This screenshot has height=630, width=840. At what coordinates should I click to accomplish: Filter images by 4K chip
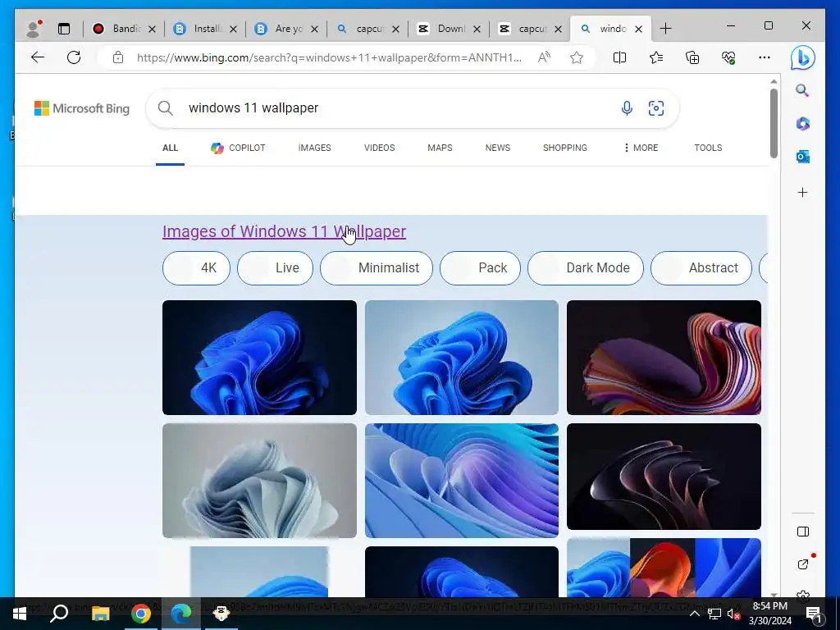click(196, 268)
